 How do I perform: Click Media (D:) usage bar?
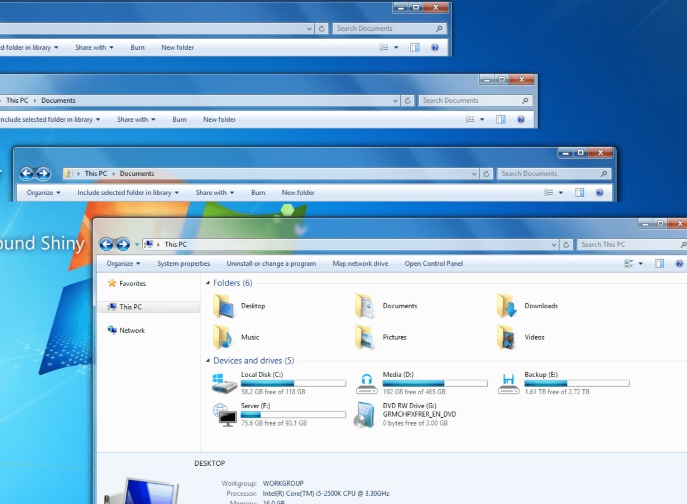(x=435, y=383)
